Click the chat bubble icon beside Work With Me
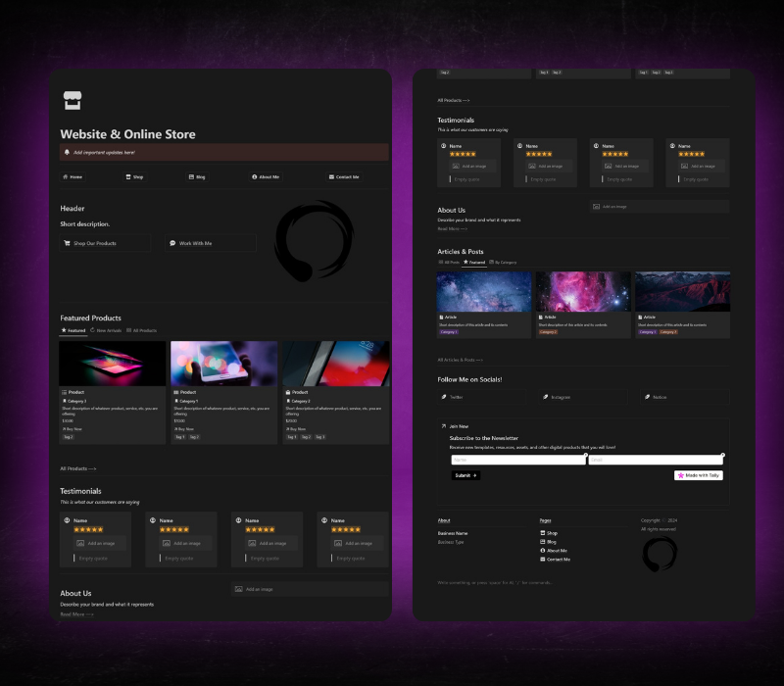Image resolution: width=784 pixels, height=686 pixels. click(x=172, y=243)
